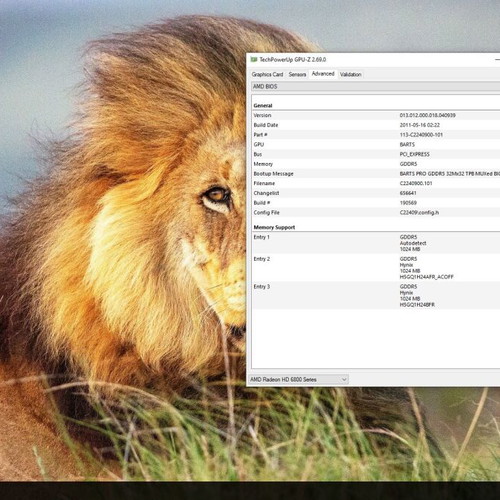Open the Sensors tab
This screenshot has width=500, height=500.
click(x=297, y=74)
